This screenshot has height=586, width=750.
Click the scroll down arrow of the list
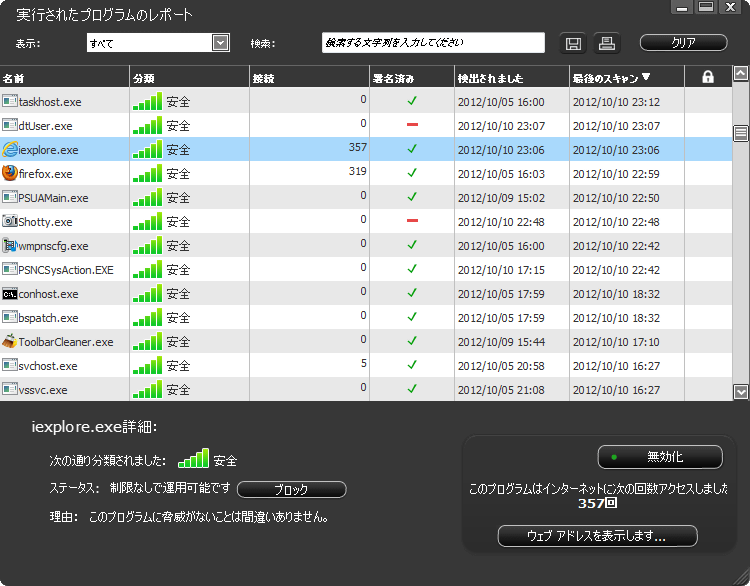(x=741, y=392)
